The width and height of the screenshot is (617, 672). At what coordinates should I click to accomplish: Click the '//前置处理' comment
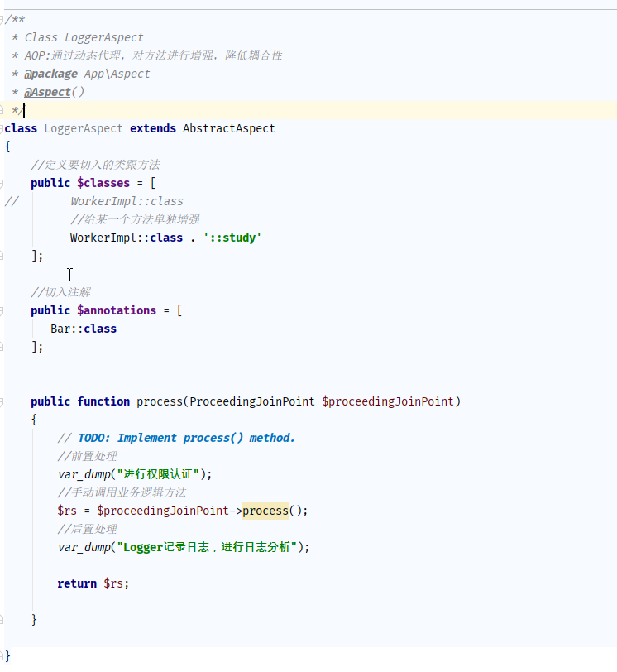tap(88, 457)
